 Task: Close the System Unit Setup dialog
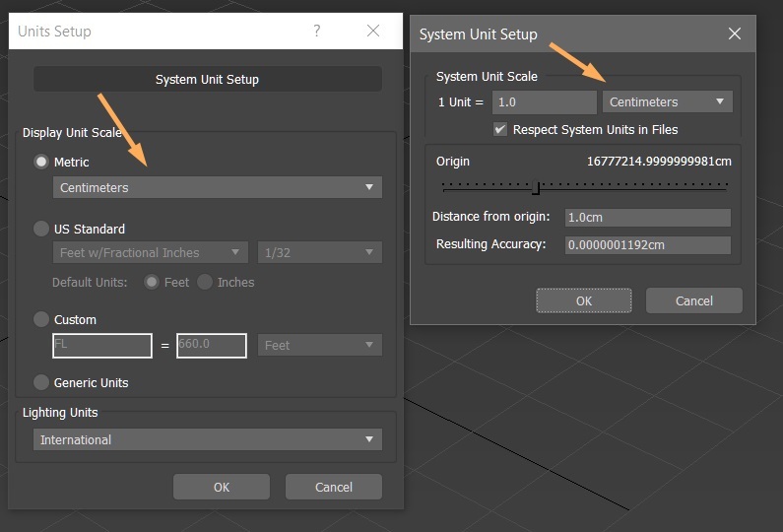click(734, 33)
